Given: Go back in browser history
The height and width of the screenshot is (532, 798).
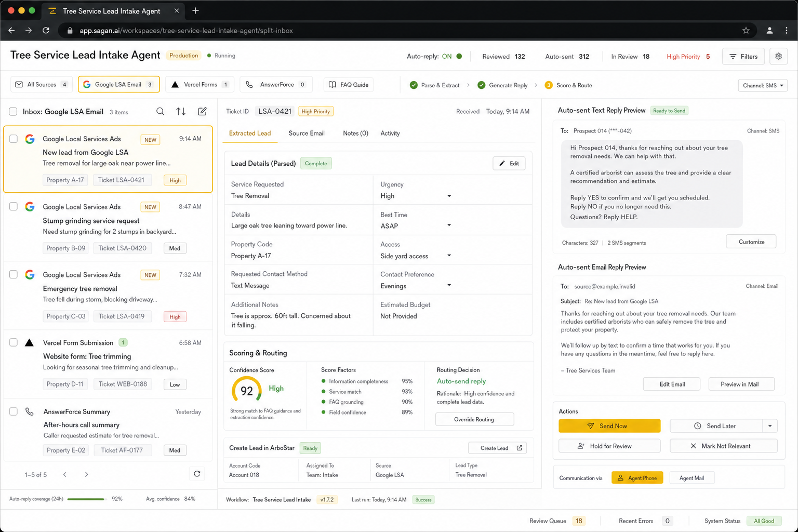Looking at the screenshot, I should pos(11,31).
